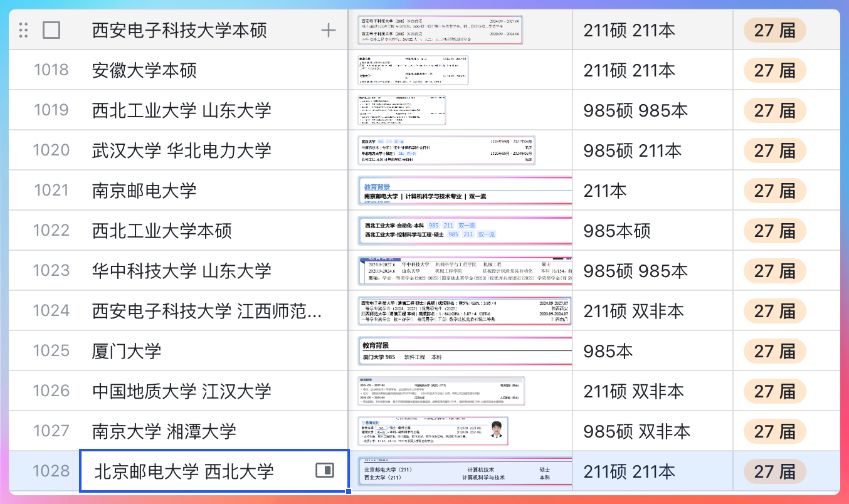Open the resume thumbnail in row 1018
This screenshot has width=849, height=504.
tap(413, 70)
